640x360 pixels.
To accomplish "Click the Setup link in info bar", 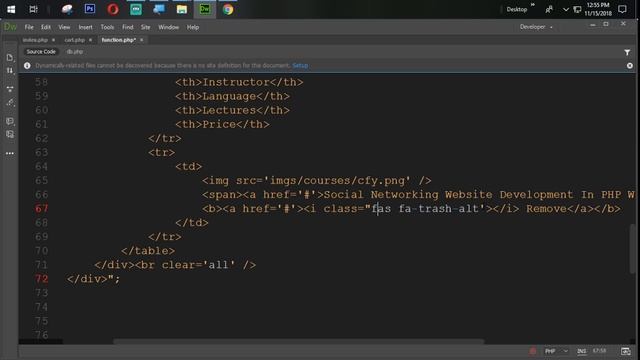I will [x=300, y=65].
